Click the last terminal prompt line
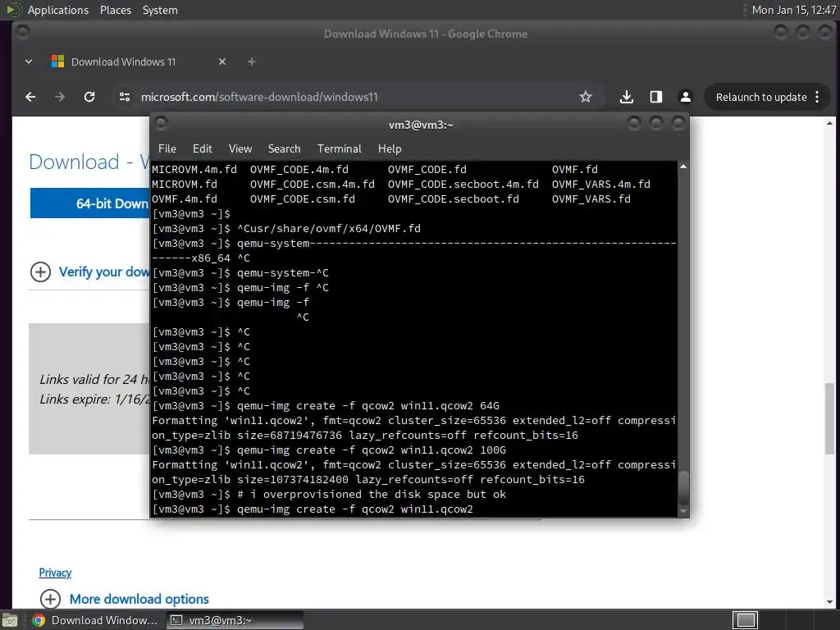The image size is (840, 630). coord(313,509)
